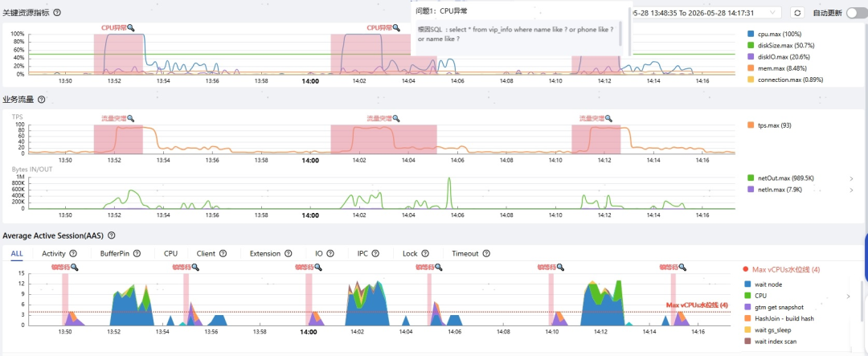Click magnifier on 流量突增 marker near 14:11
The image size is (868, 356).
coord(608,118)
